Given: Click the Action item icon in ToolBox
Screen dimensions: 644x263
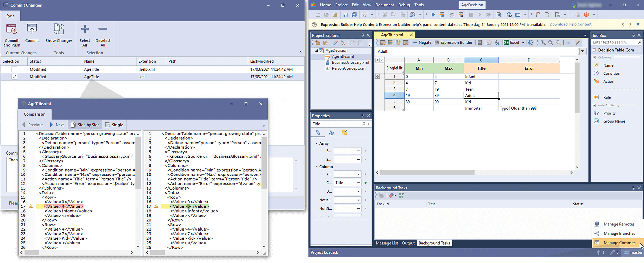Looking at the screenshot, I should (596, 81).
